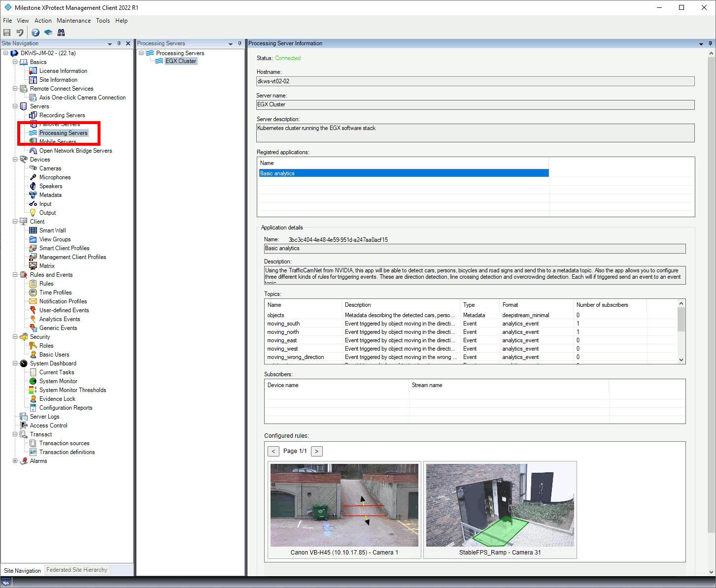Select Cameras under Devices

50,168
